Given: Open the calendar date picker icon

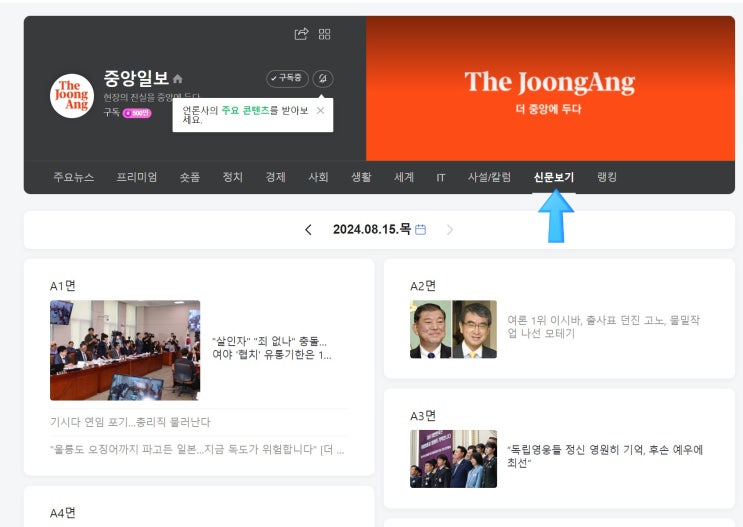Looking at the screenshot, I should 420,230.
